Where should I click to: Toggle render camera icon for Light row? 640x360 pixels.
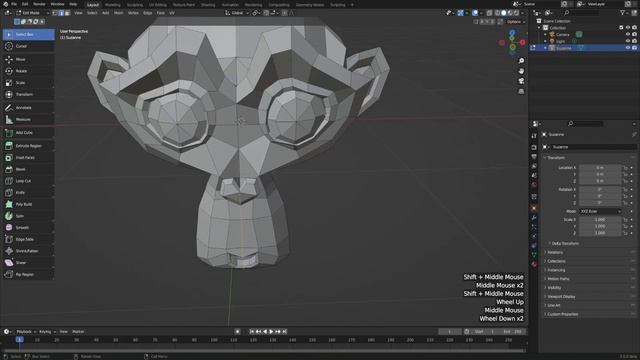[634, 41]
